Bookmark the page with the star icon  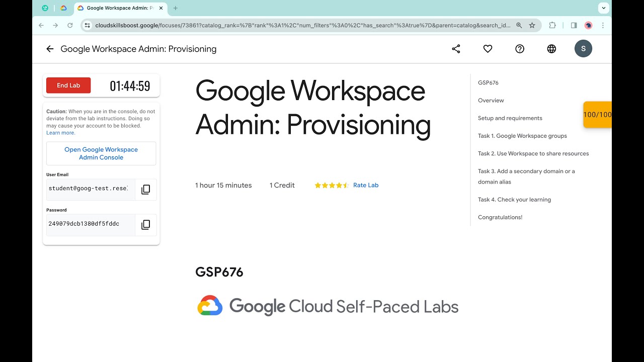pos(532,25)
